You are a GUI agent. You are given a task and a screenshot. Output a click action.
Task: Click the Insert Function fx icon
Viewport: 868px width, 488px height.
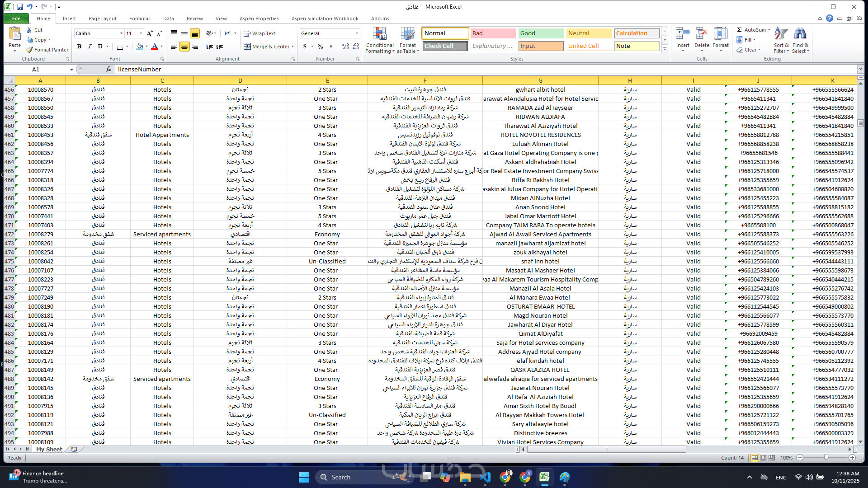pyautogui.click(x=108, y=69)
